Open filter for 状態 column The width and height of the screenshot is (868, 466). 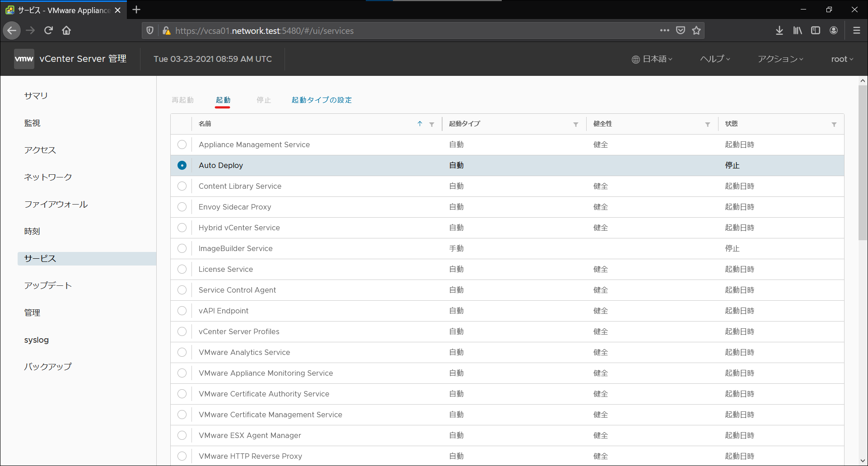click(x=834, y=124)
